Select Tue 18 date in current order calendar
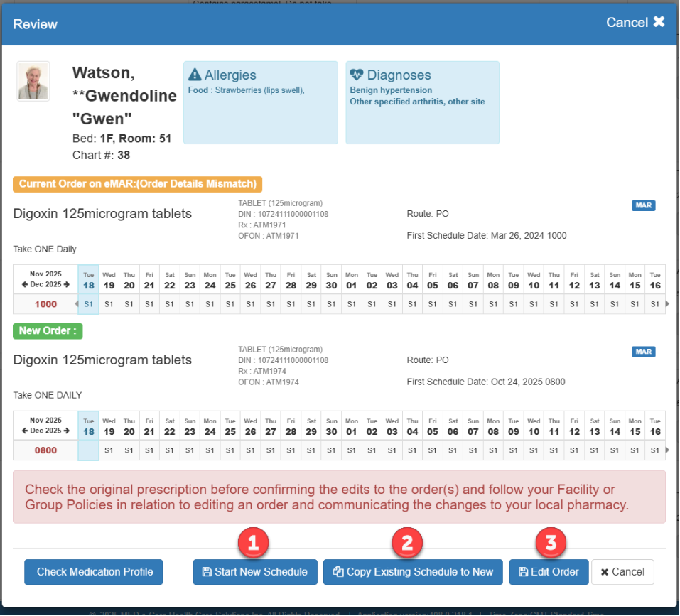680x616 pixels. click(x=89, y=280)
